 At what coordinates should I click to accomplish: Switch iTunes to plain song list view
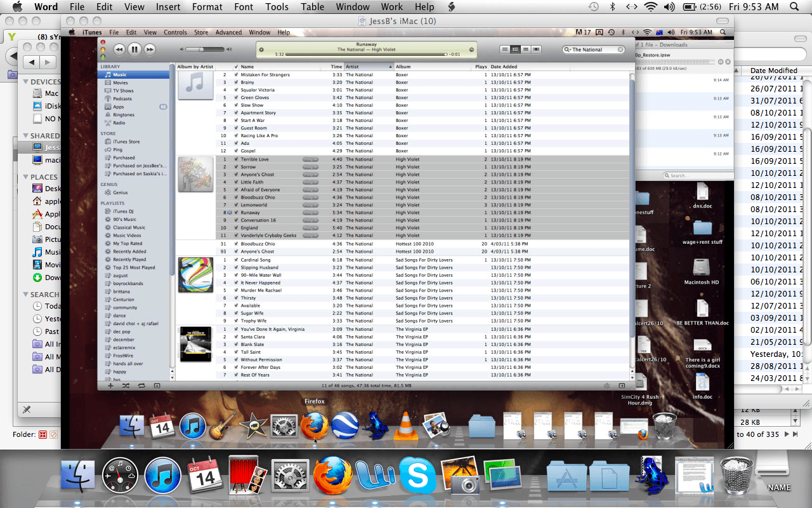pos(505,50)
